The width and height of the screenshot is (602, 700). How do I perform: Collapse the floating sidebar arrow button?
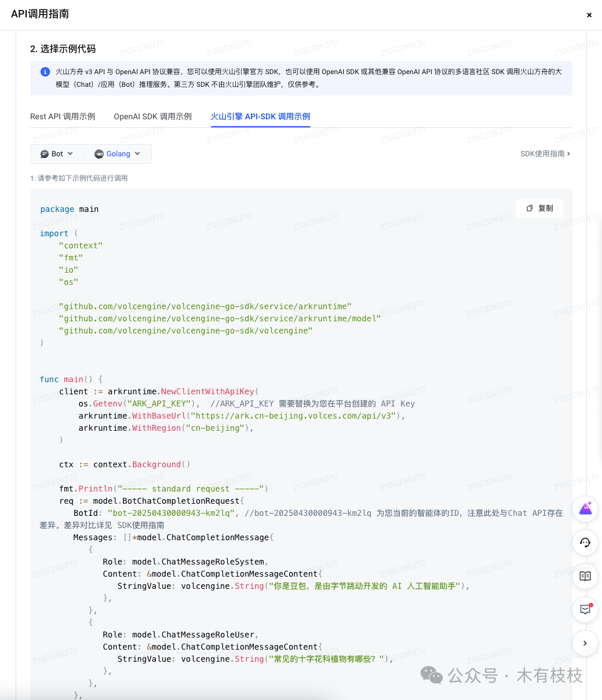point(585,643)
